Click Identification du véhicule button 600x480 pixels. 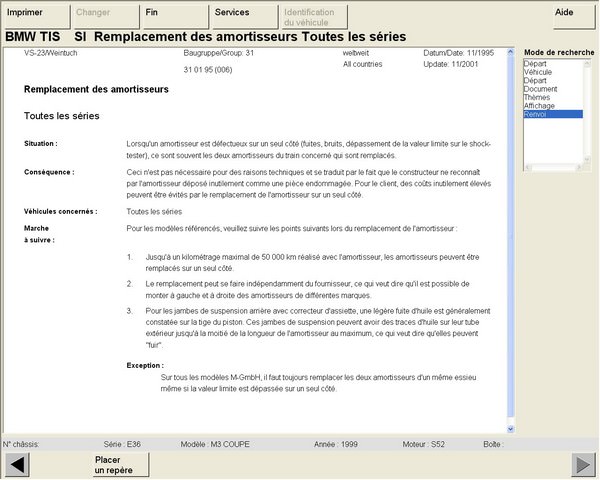click(314, 17)
